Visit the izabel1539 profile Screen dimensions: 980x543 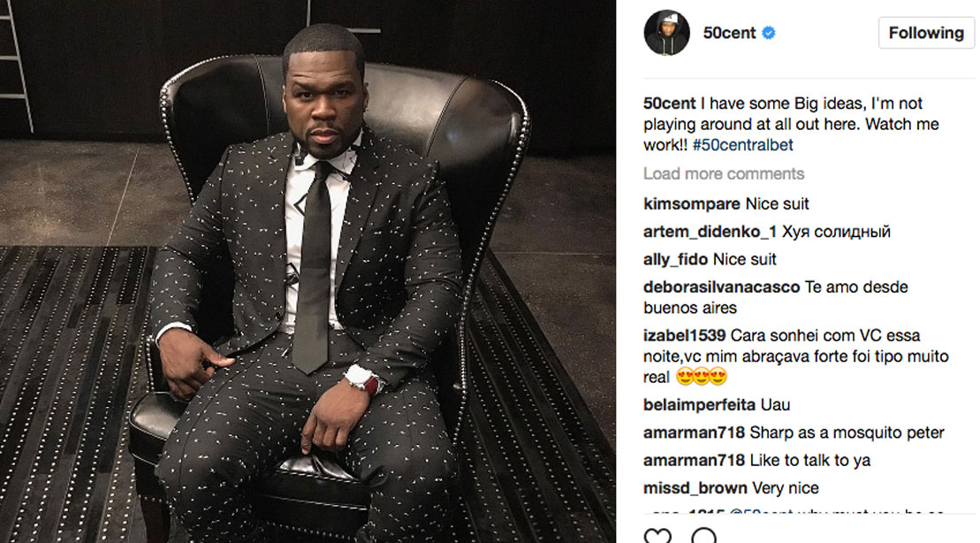pos(684,335)
